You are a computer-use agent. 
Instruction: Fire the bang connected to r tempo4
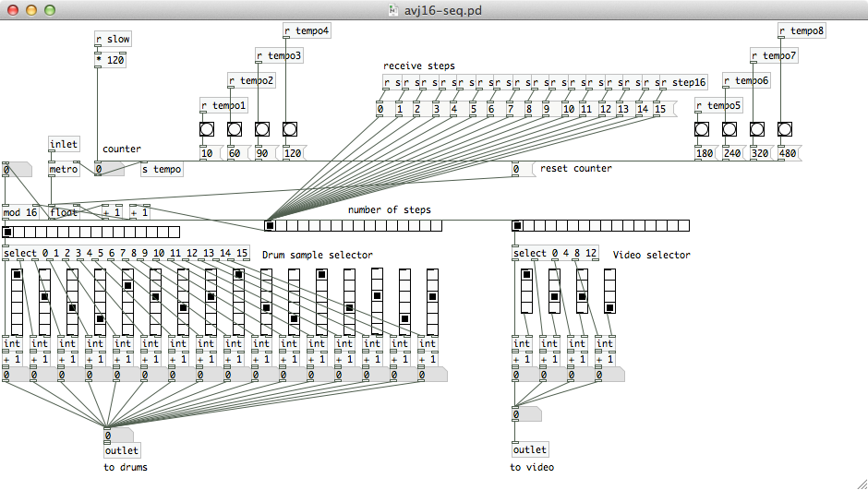click(290, 128)
